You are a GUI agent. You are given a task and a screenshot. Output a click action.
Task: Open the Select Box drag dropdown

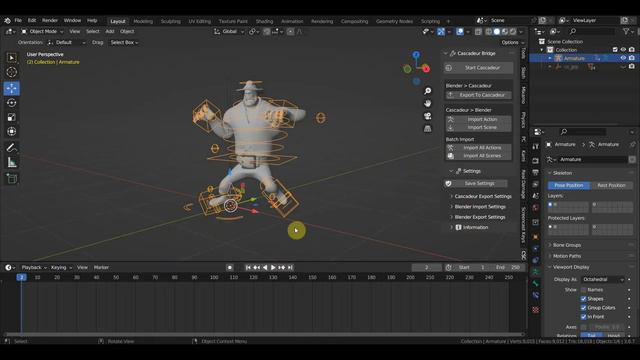click(x=124, y=42)
